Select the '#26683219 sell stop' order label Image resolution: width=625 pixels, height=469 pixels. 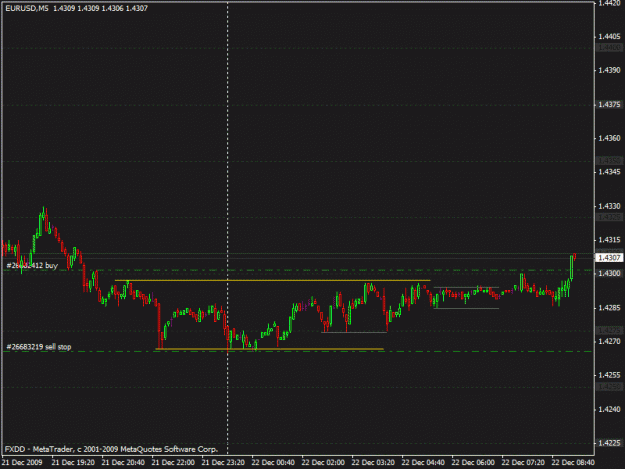coord(39,347)
